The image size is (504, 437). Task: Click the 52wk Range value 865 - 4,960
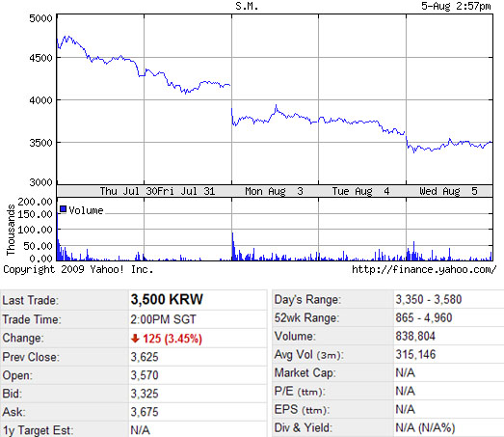click(424, 317)
